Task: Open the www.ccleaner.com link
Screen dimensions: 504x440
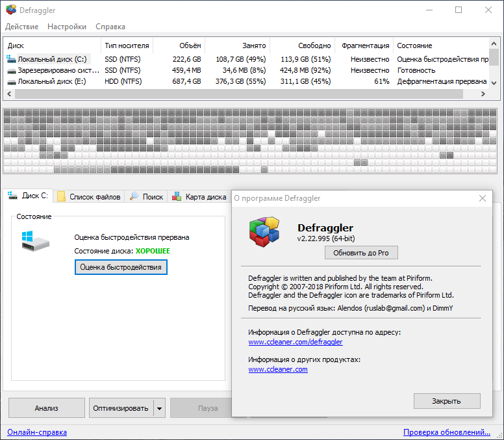Action: coord(278,369)
